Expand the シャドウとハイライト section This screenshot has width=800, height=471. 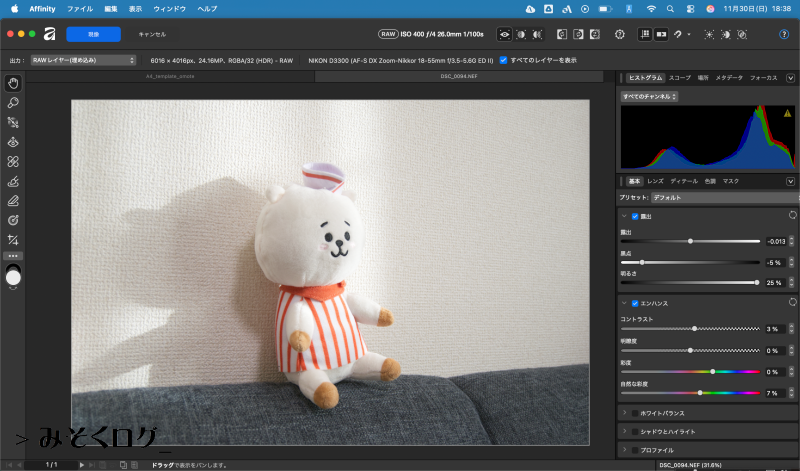click(625, 431)
